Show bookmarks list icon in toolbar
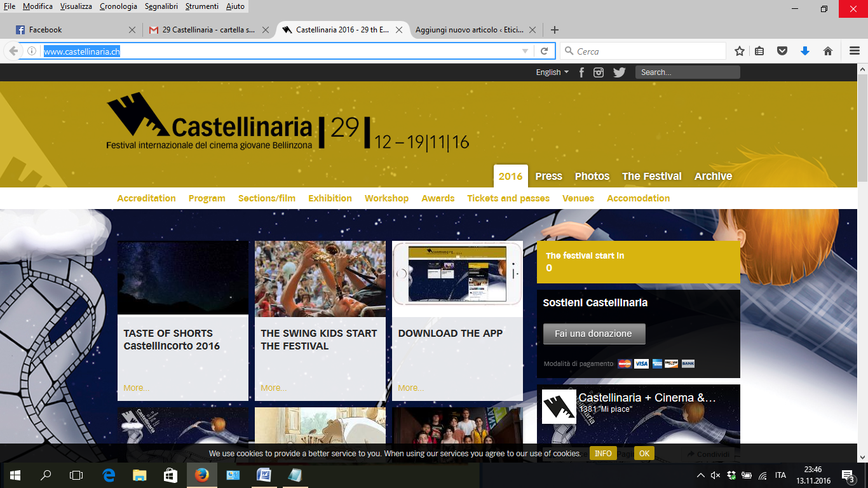 click(759, 51)
